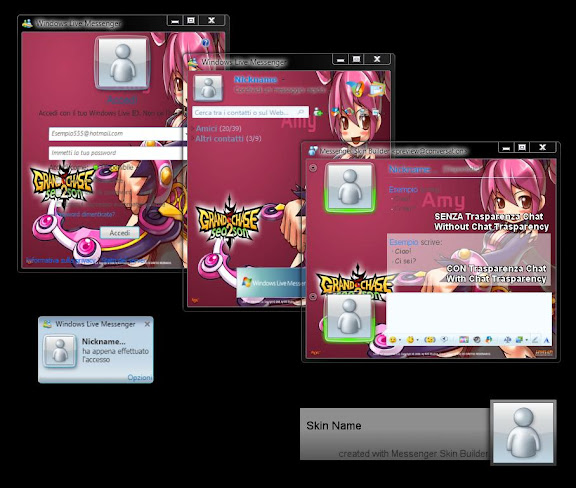Open the font letter A icon
Viewport: 576px width, 488px height.
point(547,340)
